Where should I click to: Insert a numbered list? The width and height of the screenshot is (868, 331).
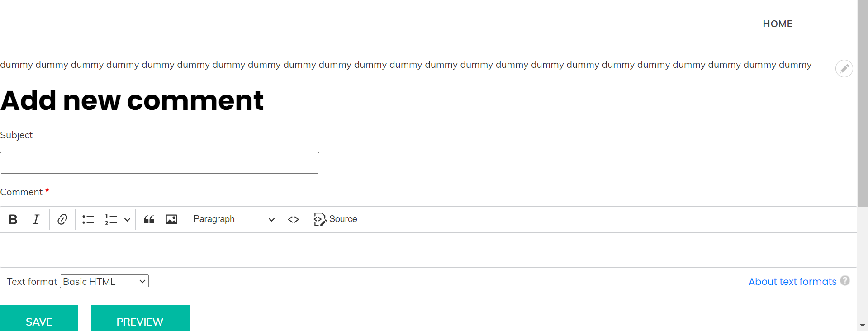point(111,219)
